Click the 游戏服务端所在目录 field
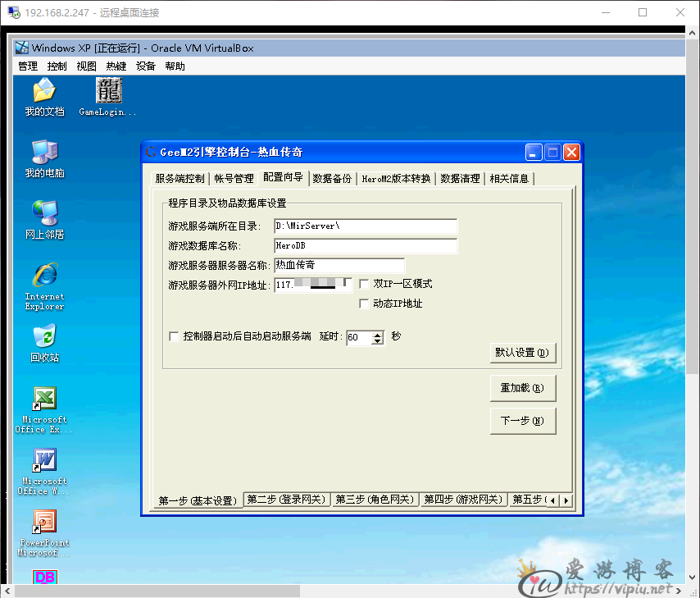 click(366, 226)
